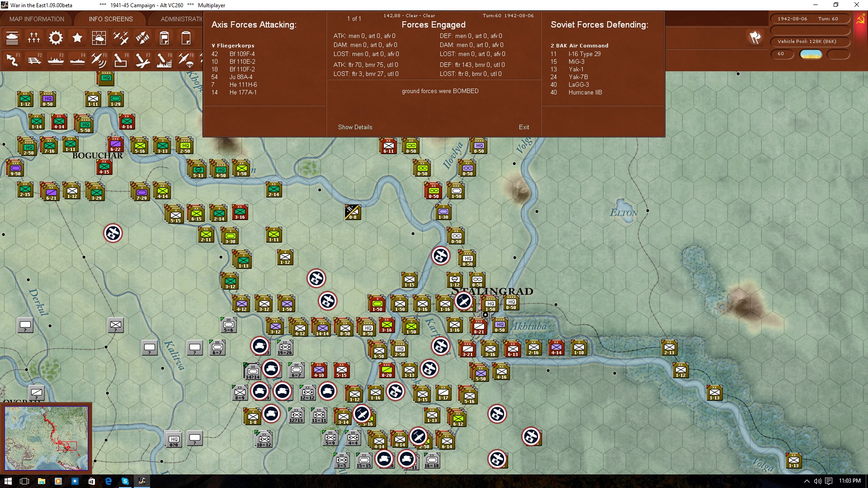
Task: Select Air transport mode (F9) parachute icon
Action: tap(186, 60)
